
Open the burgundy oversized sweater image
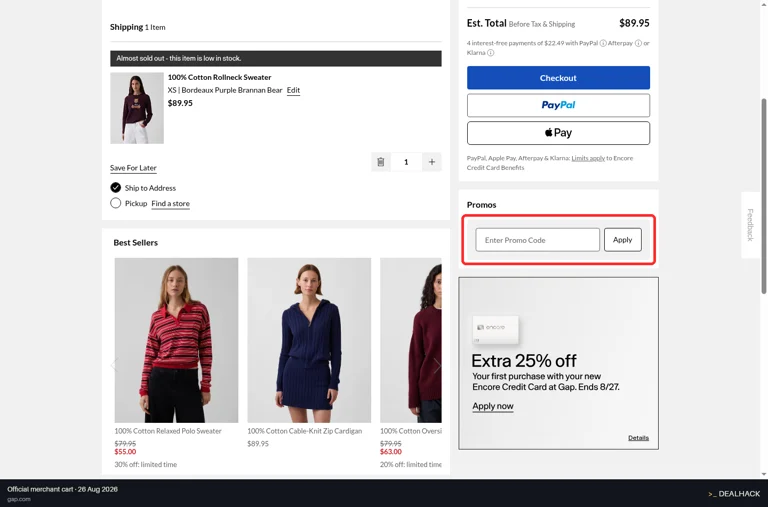click(410, 340)
